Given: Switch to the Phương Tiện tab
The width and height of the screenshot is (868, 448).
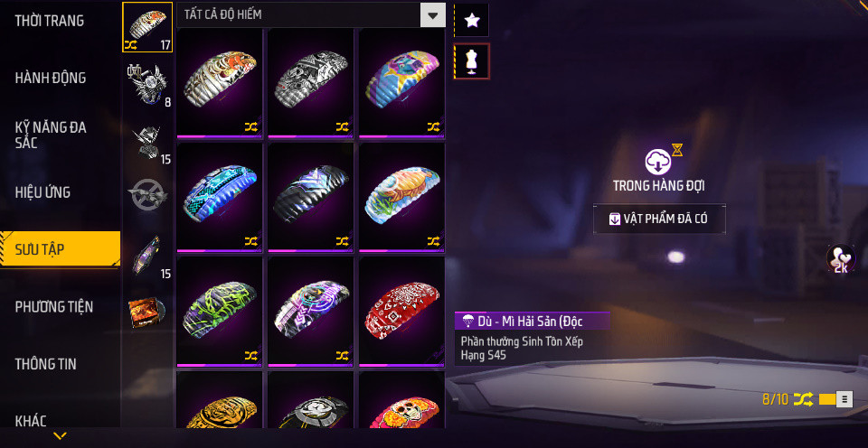Looking at the screenshot, I should click(x=53, y=306).
